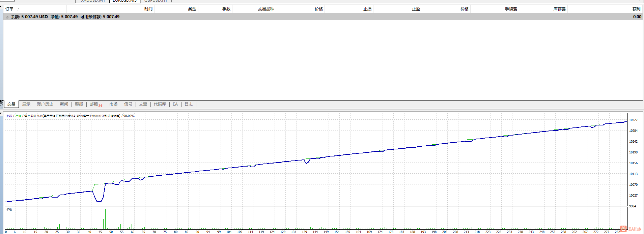644x234 pixels.
Task: Open the 交易 terminal tab
Action: coord(11,104)
